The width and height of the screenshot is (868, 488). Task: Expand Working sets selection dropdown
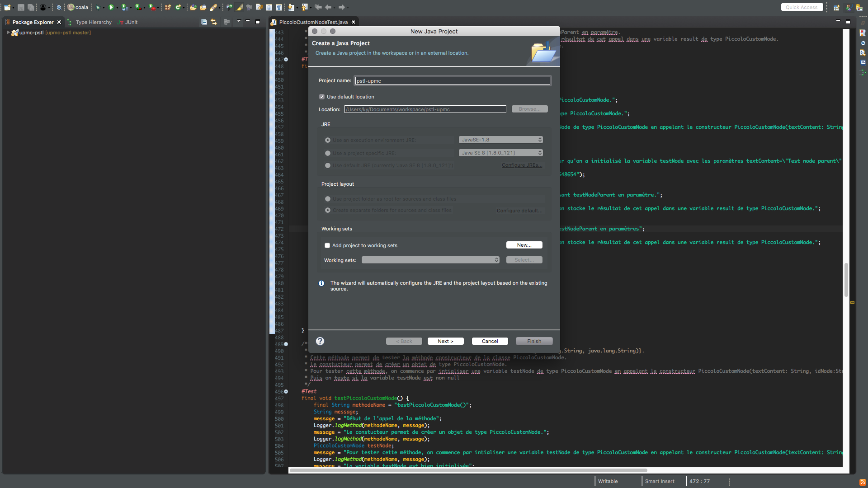[495, 260]
